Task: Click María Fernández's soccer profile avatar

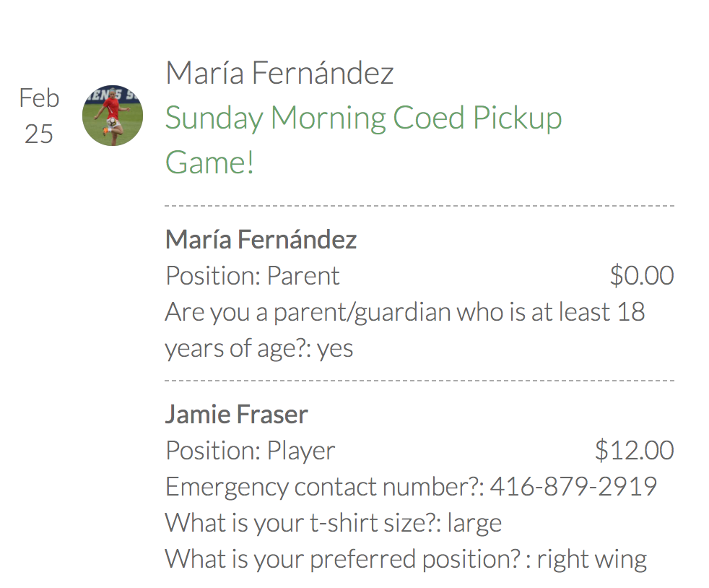Action: 113,116
